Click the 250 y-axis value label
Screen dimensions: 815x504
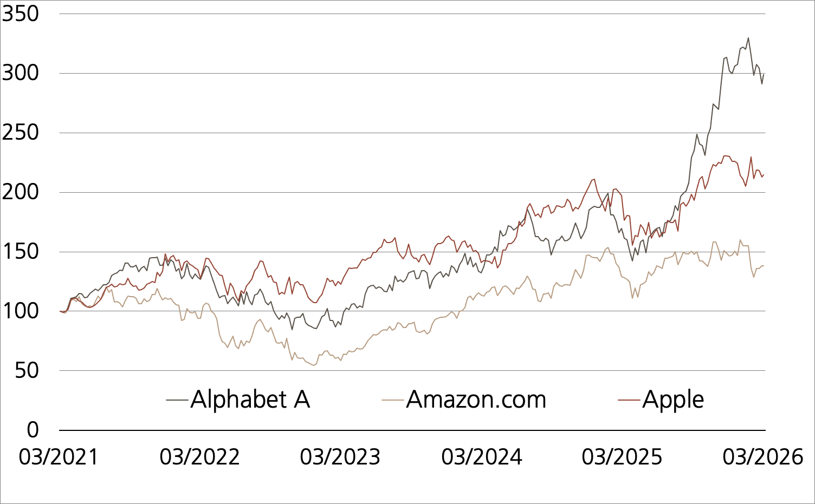click(x=21, y=133)
